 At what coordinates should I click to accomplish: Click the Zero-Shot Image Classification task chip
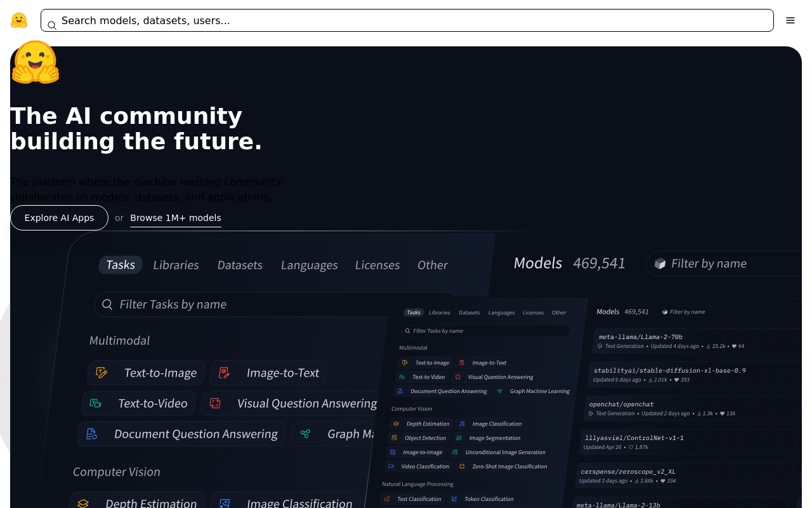[502, 467]
